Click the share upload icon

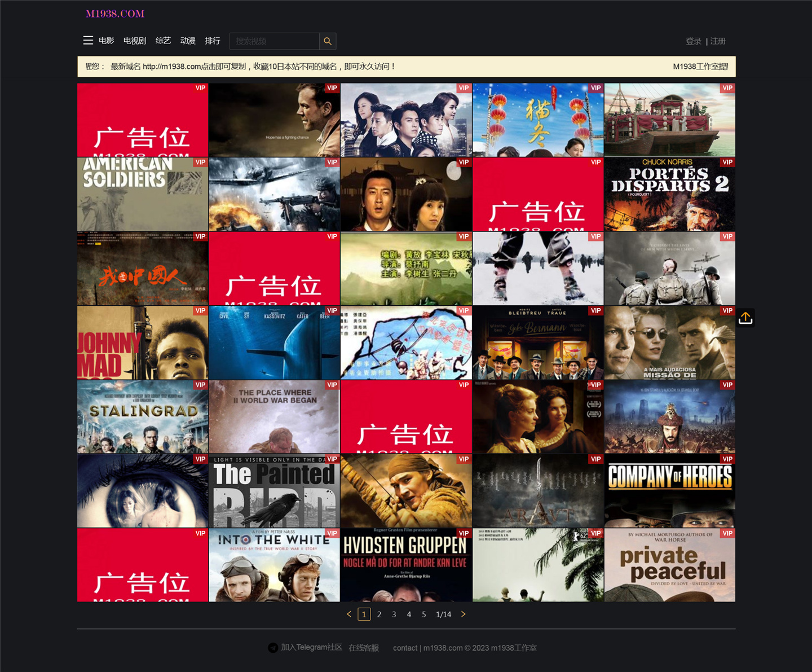click(745, 318)
